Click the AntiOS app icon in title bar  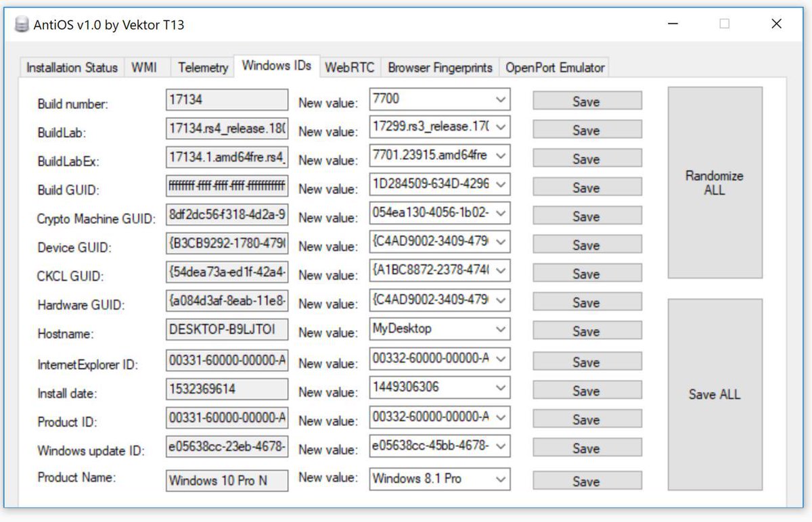22,25
